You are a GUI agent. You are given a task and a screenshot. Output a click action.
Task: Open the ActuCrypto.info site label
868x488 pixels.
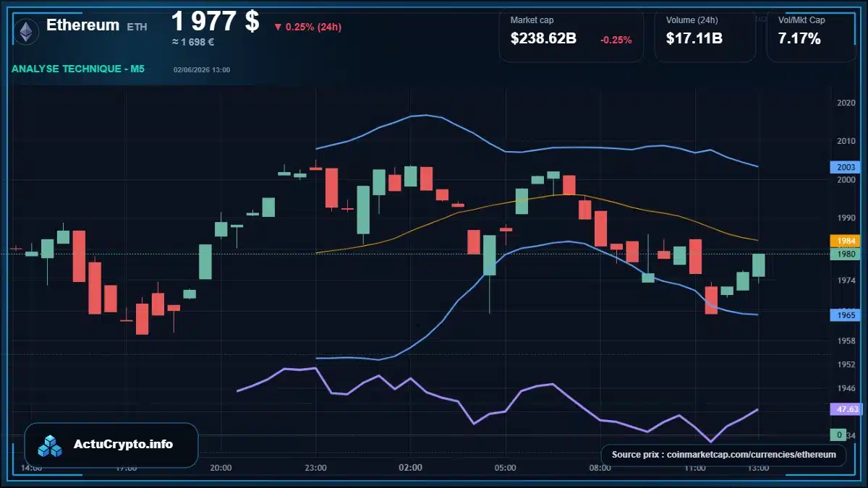coord(124,444)
